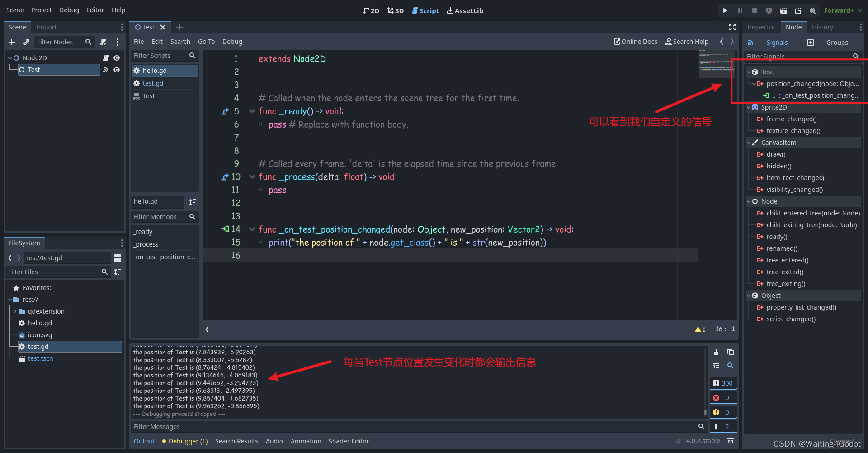The image size is (868, 453).
Task: Copy the Output log text
Action: (x=731, y=352)
